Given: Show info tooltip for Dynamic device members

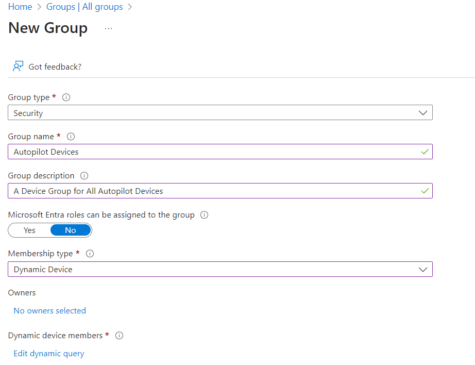Looking at the screenshot, I should click(119, 336).
